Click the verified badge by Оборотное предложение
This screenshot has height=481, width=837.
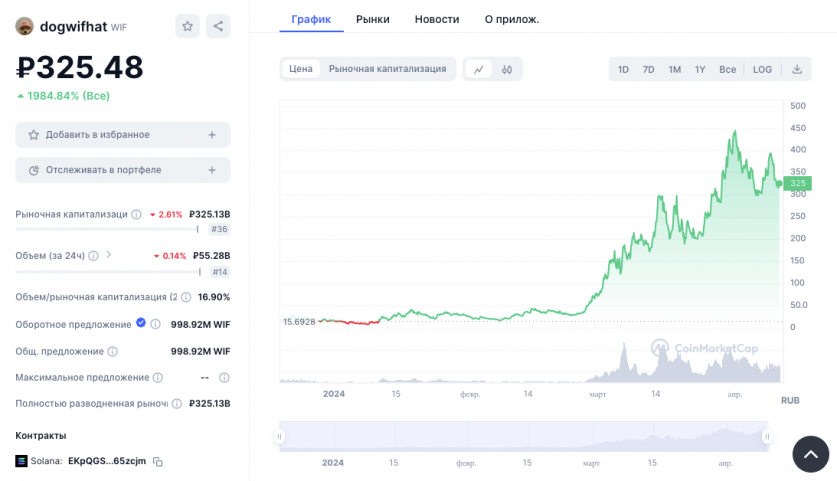click(x=141, y=322)
